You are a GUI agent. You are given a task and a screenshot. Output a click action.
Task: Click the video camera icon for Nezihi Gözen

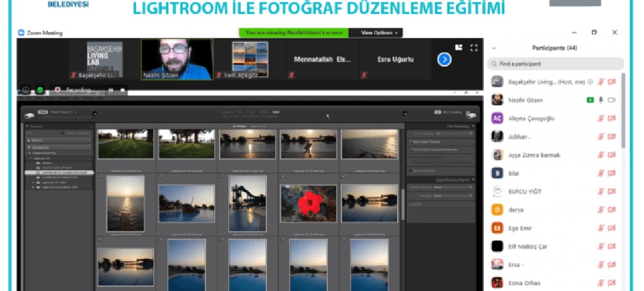[x=611, y=100]
